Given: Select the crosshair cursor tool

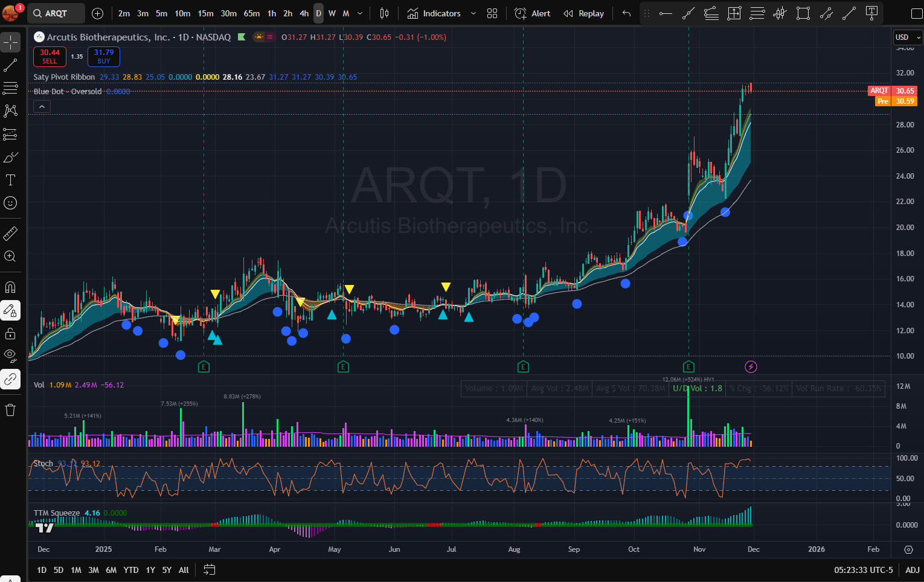Looking at the screenshot, I should pos(10,42).
